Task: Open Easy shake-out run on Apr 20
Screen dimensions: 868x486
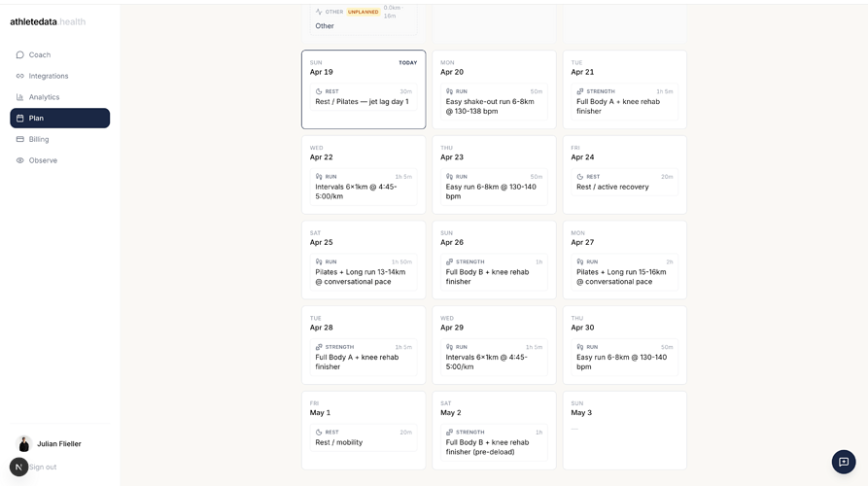Action: tap(495, 102)
